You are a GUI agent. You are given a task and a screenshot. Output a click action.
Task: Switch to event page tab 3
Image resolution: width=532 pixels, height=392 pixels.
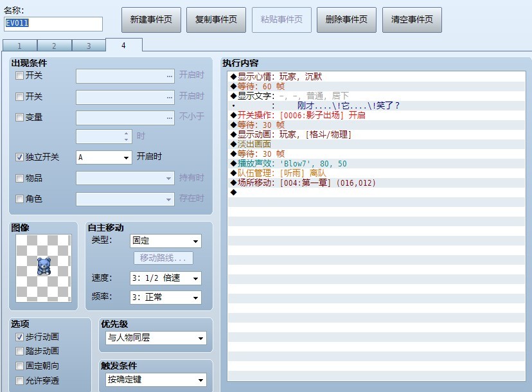tap(89, 46)
